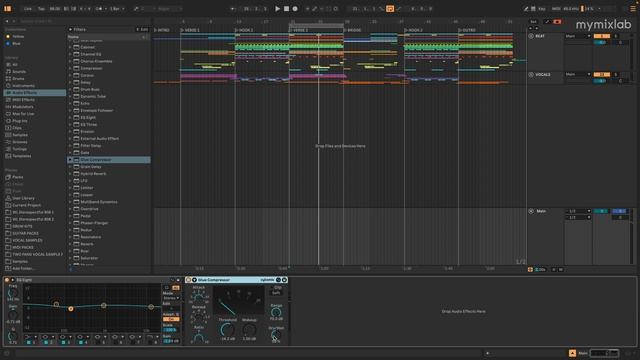Toggle the EQ Eight device activator
The image size is (640, 360).
click(7, 280)
